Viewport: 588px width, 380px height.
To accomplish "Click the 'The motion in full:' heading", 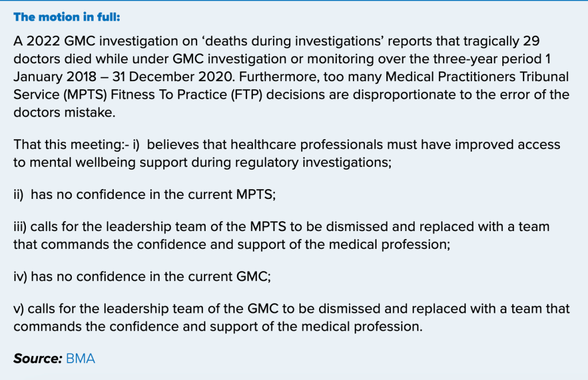I will [67, 17].
